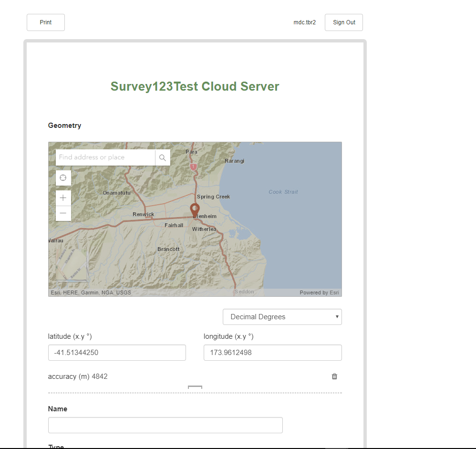
Task: Click the Survey123Test Cloud Server title
Action: click(x=195, y=86)
